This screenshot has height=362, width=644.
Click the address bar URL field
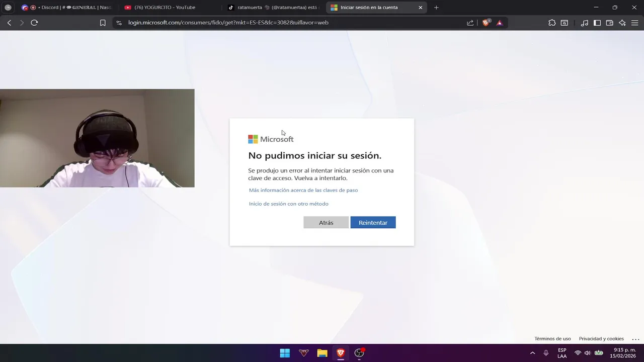pos(292,23)
